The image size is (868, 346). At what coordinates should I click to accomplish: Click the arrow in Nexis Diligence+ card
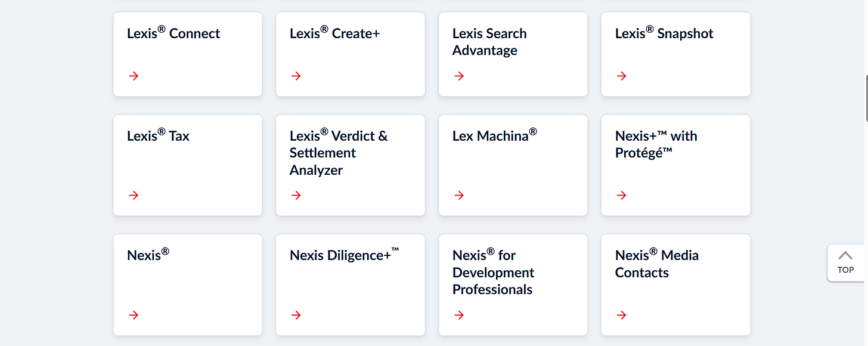point(296,315)
